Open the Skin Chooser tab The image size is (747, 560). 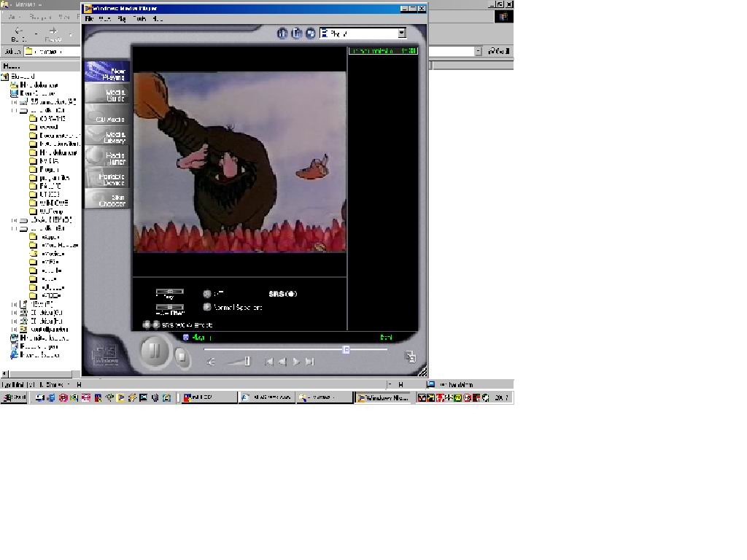pos(107,198)
